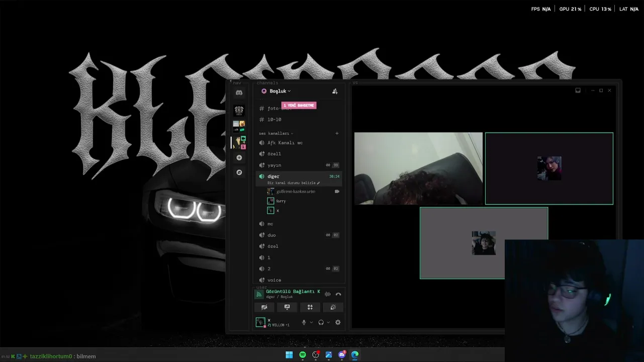Open blue app icon on taskbar
Image resolution: width=644 pixels, height=362 pixels.
point(329,355)
